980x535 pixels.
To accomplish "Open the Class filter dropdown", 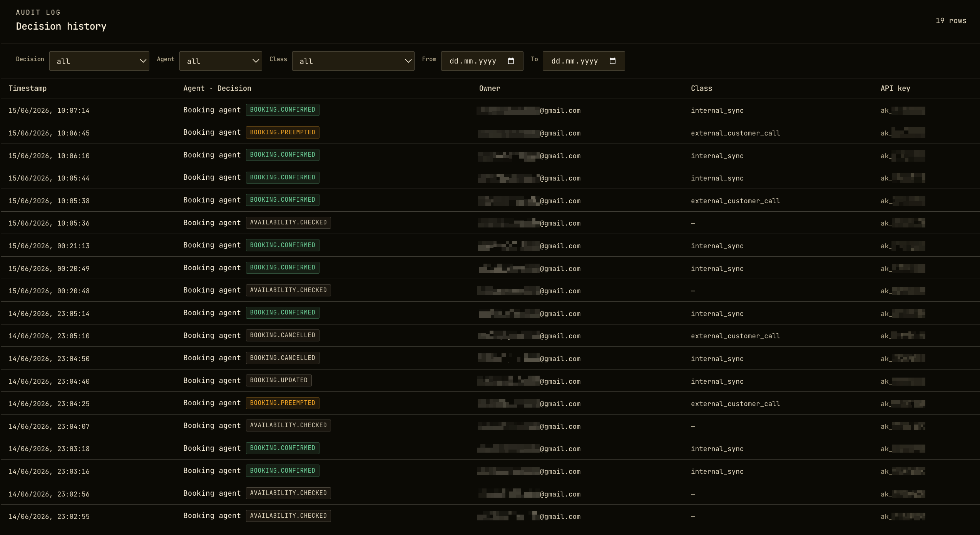I will [353, 61].
